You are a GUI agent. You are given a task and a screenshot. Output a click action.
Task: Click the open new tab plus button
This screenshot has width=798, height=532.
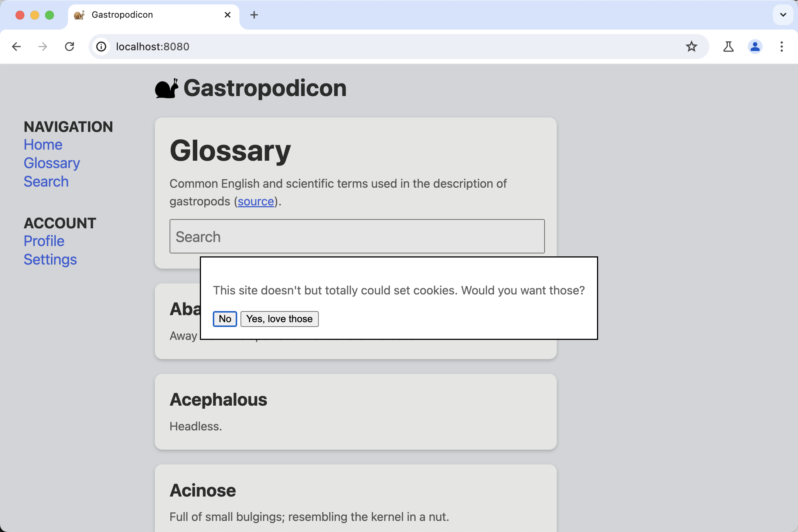pyautogui.click(x=253, y=15)
